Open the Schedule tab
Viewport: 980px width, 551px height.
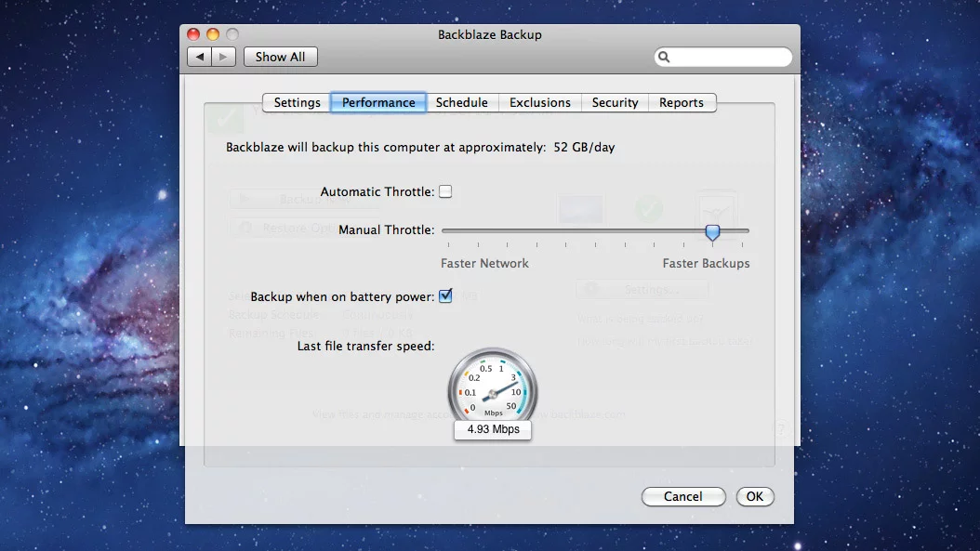click(462, 102)
